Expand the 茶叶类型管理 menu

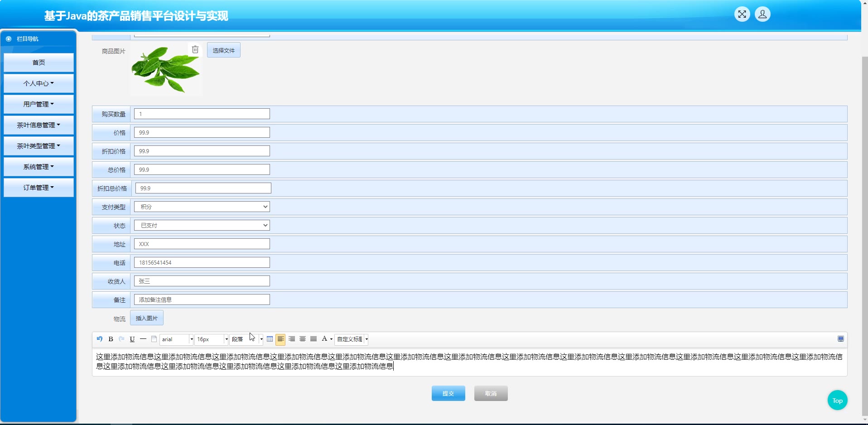click(x=39, y=146)
